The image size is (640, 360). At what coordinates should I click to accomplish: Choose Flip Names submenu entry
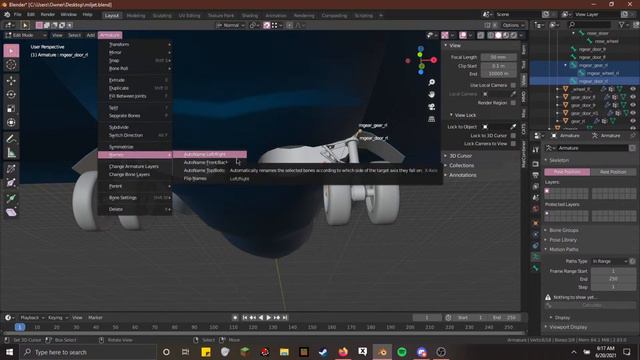click(x=195, y=179)
